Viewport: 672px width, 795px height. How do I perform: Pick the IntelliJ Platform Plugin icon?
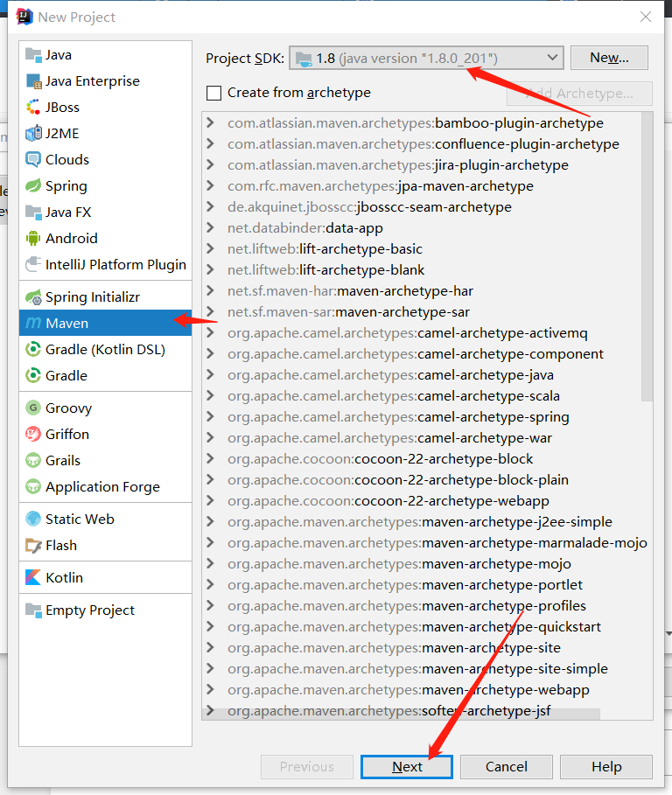(33, 264)
